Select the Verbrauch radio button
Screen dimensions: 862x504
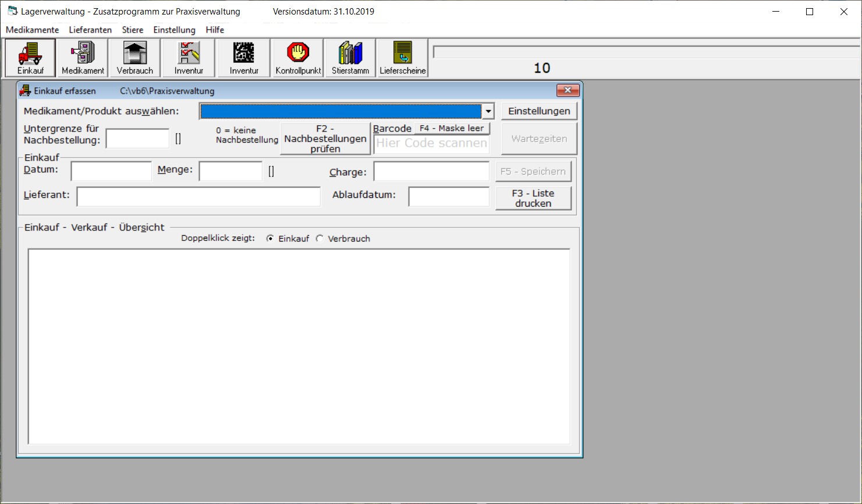point(320,239)
